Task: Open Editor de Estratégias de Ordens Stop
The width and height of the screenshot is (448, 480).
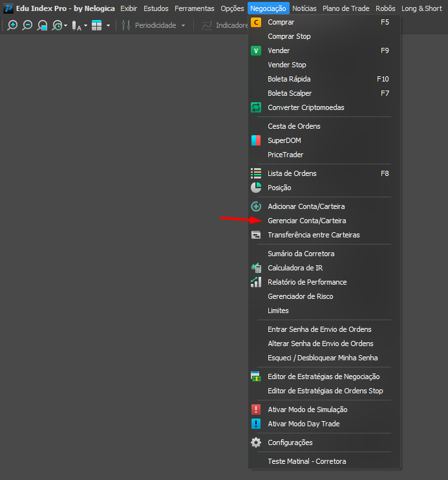Action: pyautogui.click(x=325, y=391)
